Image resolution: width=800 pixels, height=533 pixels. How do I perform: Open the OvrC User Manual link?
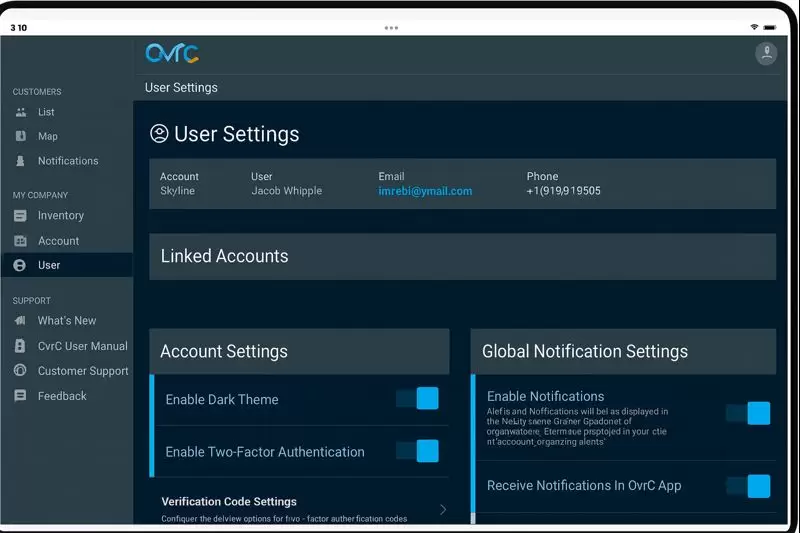(x=82, y=346)
